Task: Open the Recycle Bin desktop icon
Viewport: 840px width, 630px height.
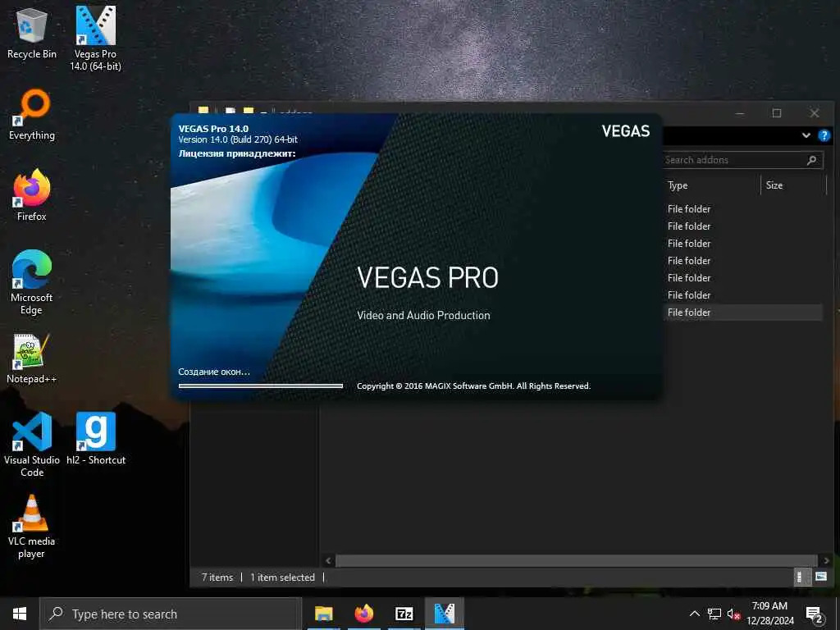Action: tap(32, 34)
